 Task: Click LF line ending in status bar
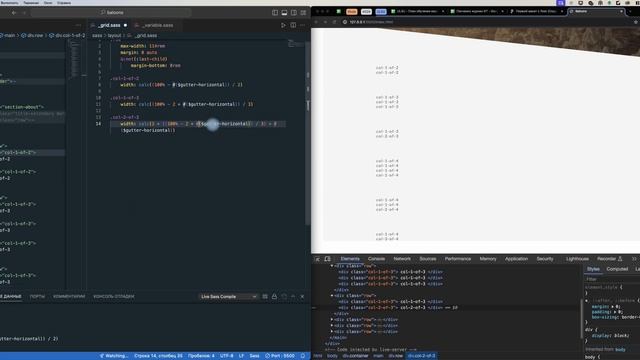tap(241, 356)
